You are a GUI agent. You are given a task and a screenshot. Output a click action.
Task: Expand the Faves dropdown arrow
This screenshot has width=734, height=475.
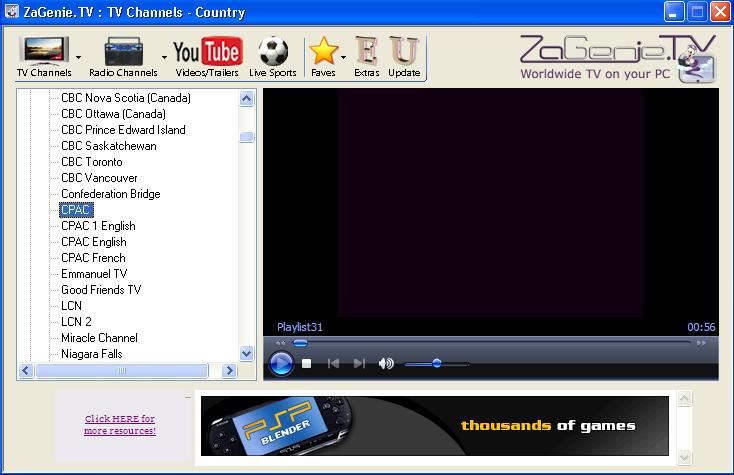point(344,58)
